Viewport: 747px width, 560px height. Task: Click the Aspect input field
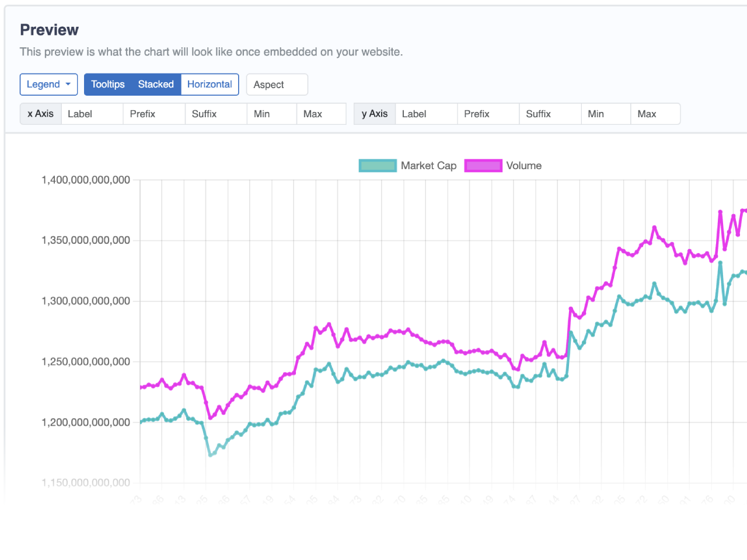[277, 85]
